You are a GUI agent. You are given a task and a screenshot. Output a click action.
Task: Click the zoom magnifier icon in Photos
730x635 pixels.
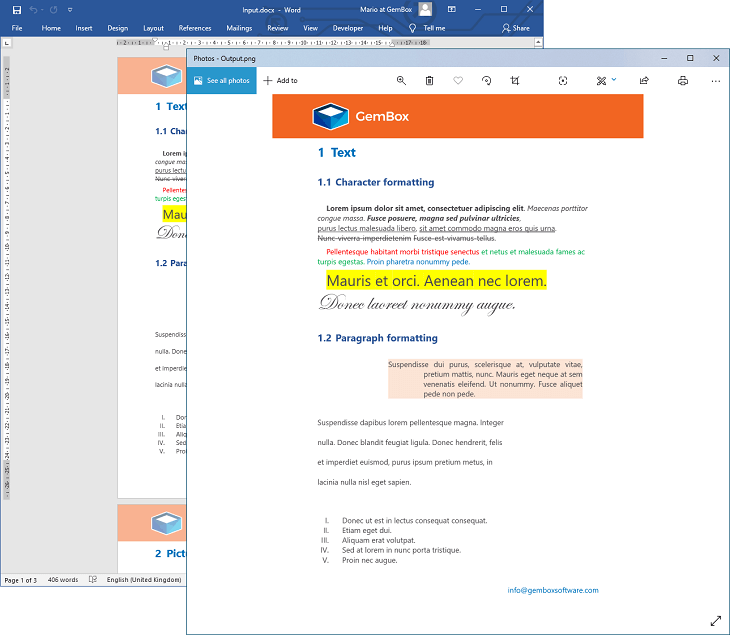tap(401, 80)
